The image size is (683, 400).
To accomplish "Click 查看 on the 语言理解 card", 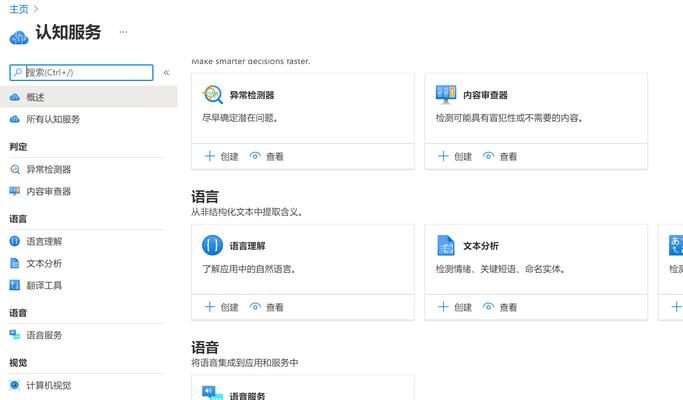I will (267, 307).
